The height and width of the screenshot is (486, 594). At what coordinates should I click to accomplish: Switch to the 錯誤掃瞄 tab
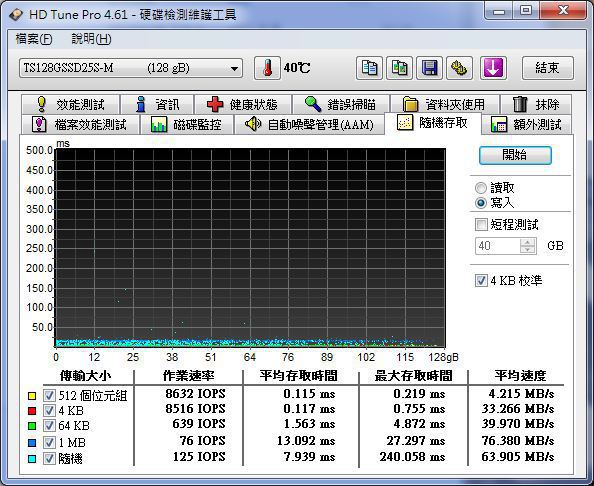tap(341, 104)
